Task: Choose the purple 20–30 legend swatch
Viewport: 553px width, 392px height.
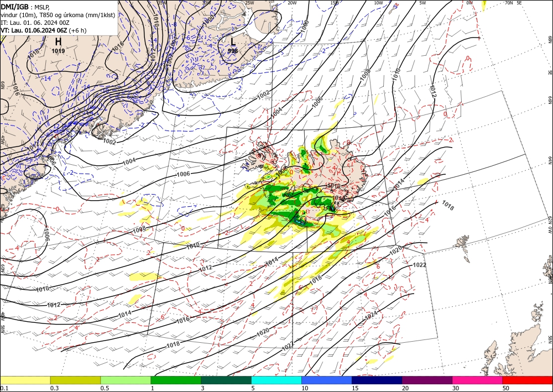Action: point(427,380)
